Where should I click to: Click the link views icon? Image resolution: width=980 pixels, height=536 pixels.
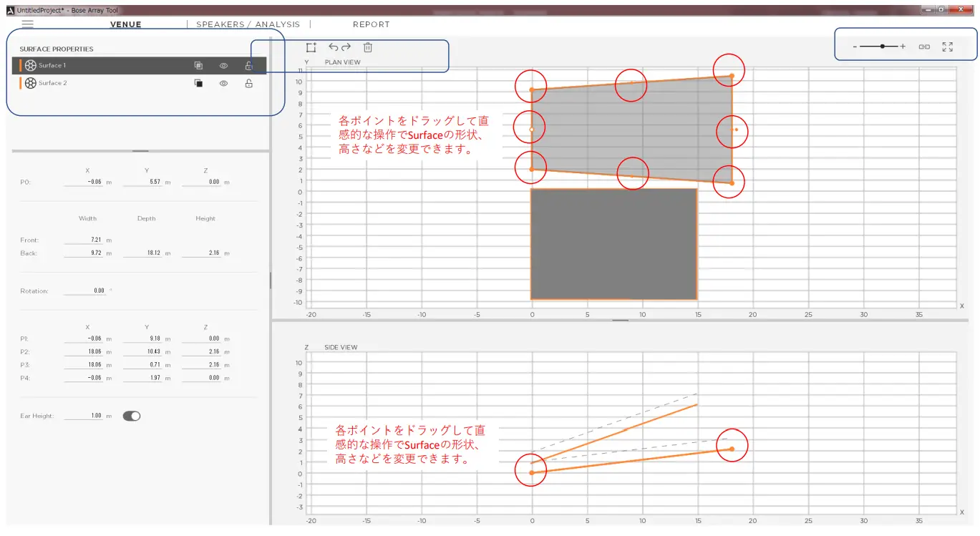pos(924,47)
